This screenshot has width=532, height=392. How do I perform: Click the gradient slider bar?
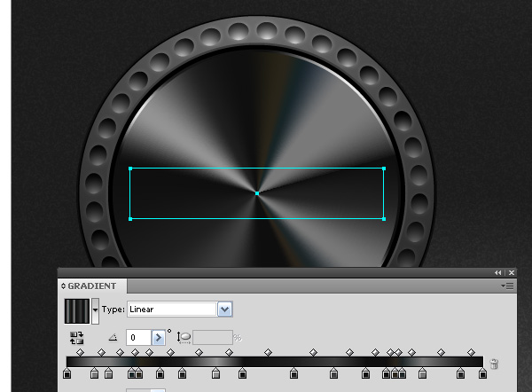(x=275, y=362)
